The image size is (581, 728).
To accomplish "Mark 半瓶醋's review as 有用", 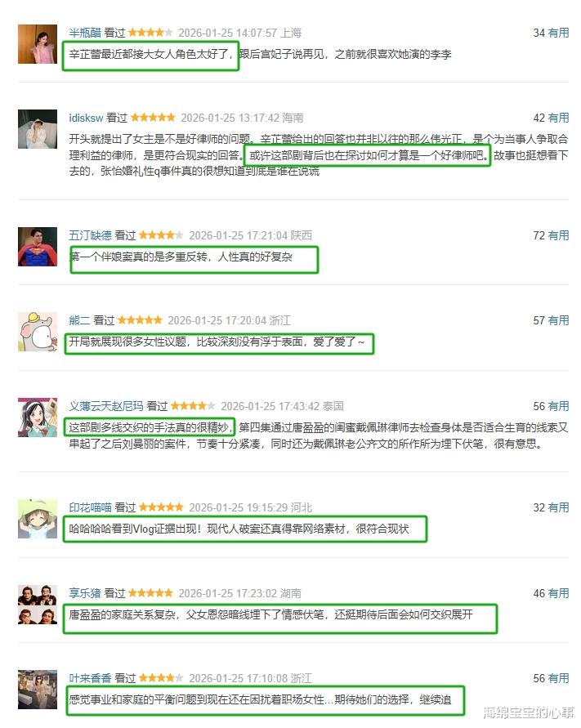I will [x=559, y=33].
